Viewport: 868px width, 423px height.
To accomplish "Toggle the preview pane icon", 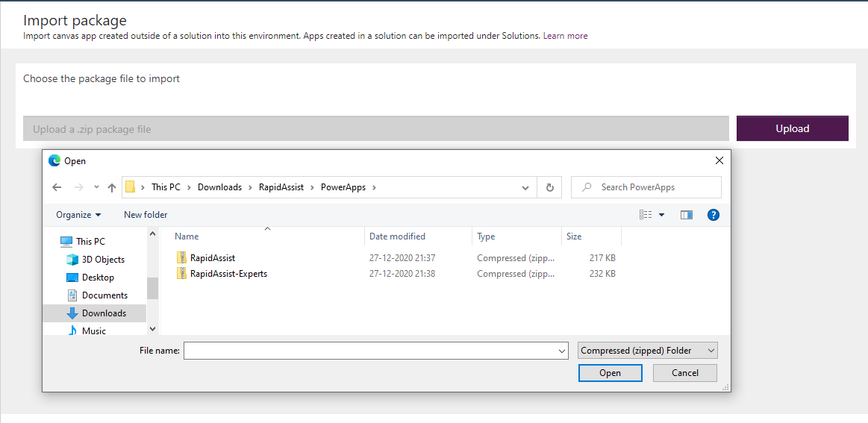I will pyautogui.click(x=687, y=215).
